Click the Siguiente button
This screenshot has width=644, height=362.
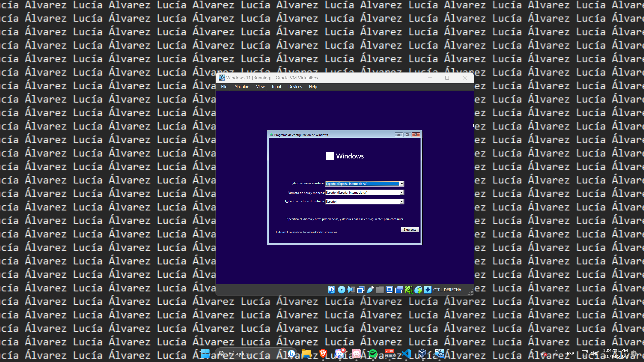[x=410, y=230]
